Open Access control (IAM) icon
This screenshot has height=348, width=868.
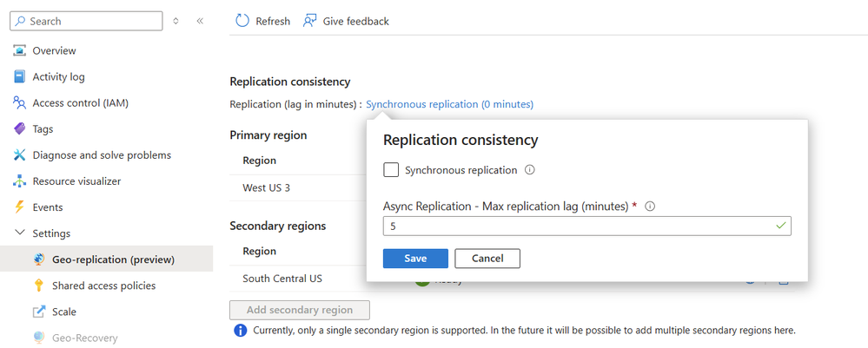point(19,102)
